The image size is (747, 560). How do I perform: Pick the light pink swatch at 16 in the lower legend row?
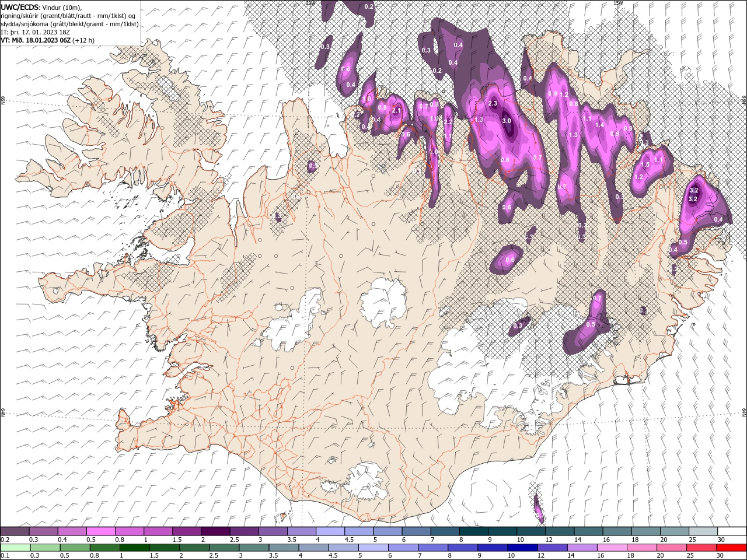(612, 548)
